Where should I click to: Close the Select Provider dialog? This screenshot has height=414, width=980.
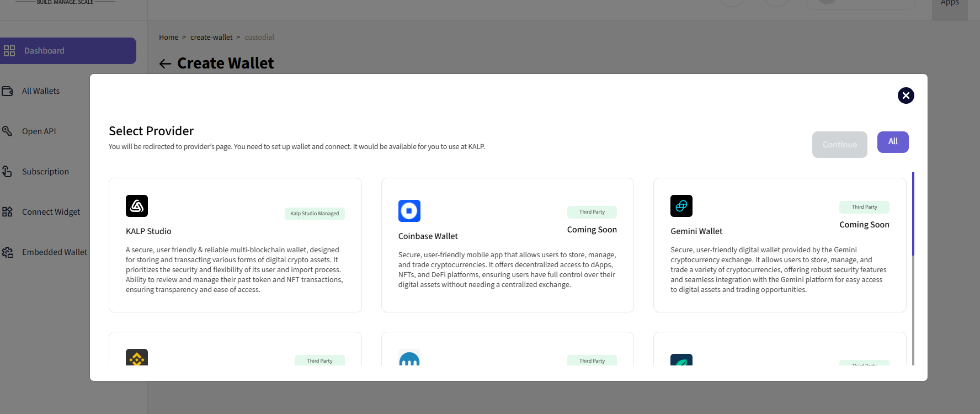(906, 95)
